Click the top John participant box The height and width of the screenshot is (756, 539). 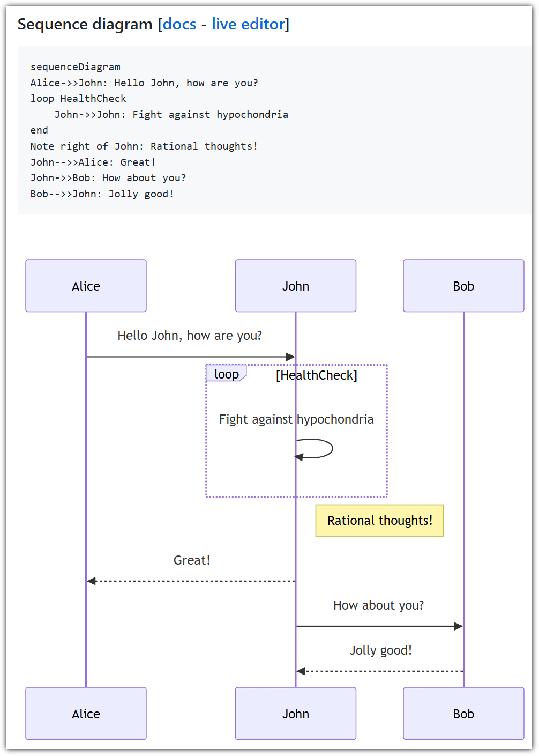coord(296,286)
